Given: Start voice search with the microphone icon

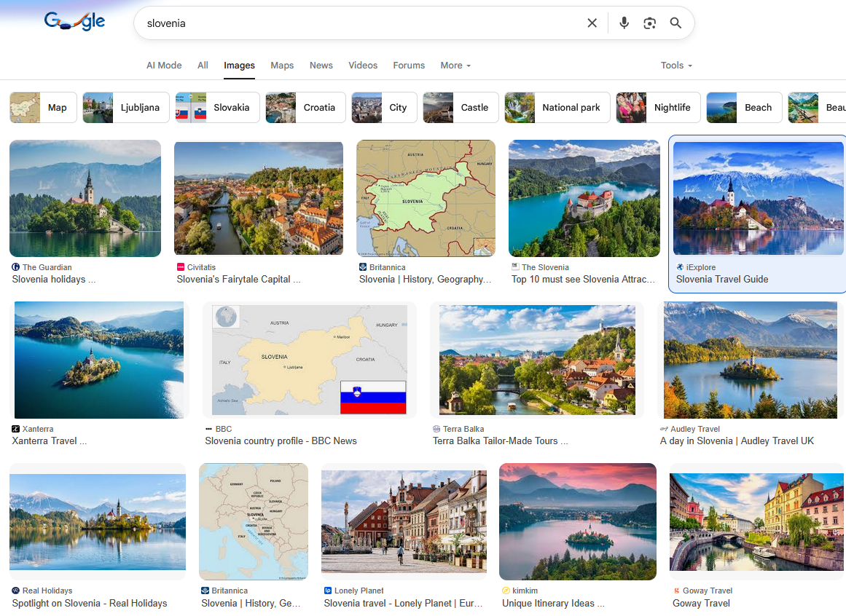Looking at the screenshot, I should (624, 23).
